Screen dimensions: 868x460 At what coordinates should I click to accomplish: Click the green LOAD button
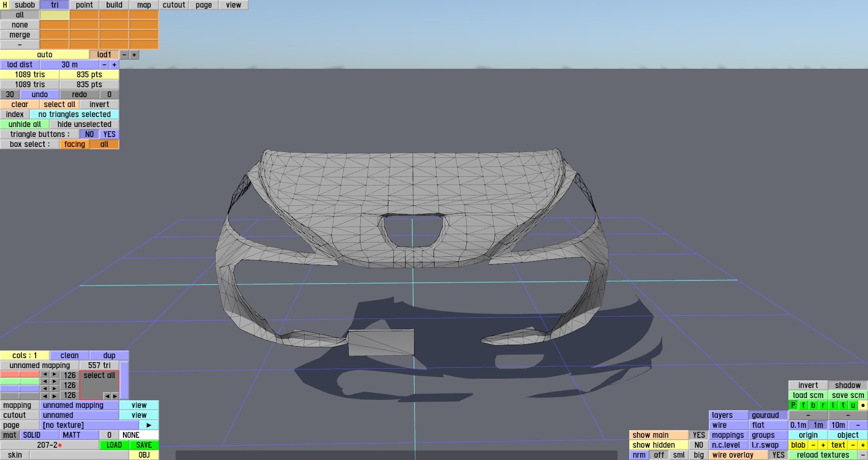(114, 445)
